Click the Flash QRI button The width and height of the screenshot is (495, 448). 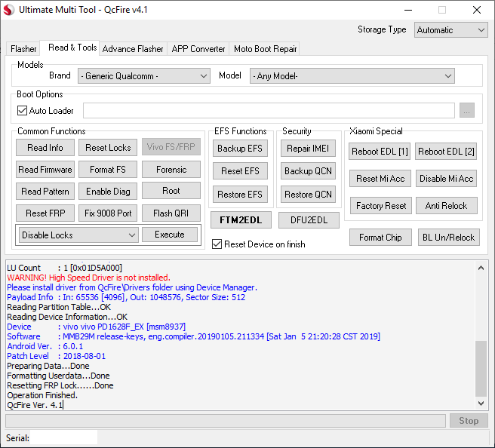pyautogui.click(x=171, y=213)
